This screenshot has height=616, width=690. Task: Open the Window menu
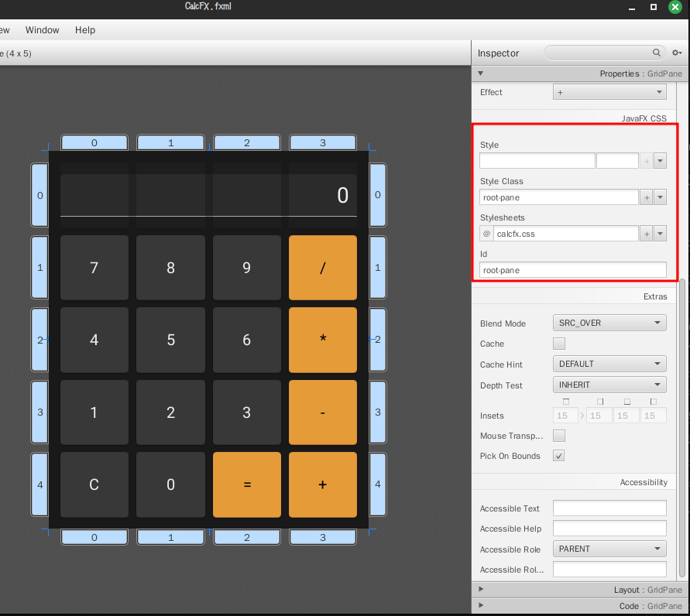pyautogui.click(x=43, y=30)
